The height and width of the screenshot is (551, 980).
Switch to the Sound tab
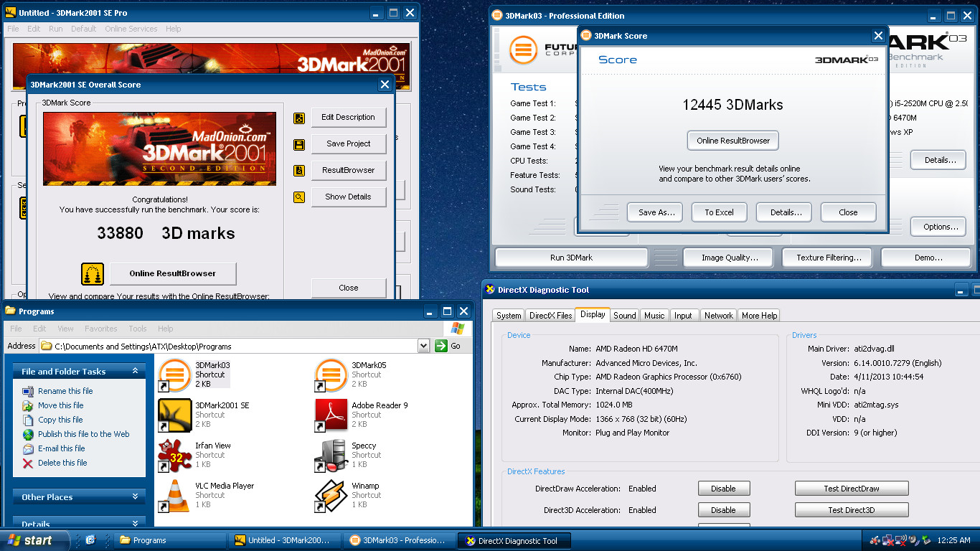[x=625, y=316]
